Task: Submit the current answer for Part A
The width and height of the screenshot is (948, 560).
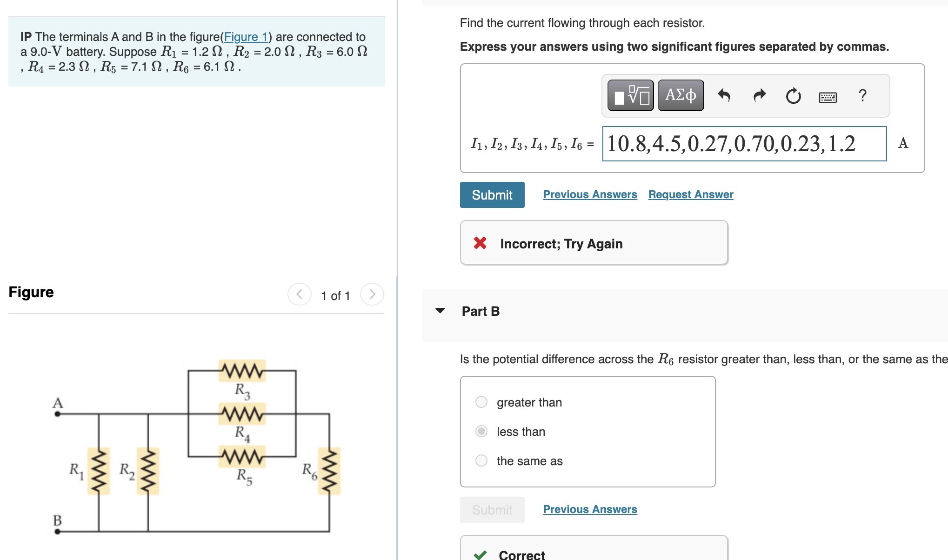Action: pos(492,194)
